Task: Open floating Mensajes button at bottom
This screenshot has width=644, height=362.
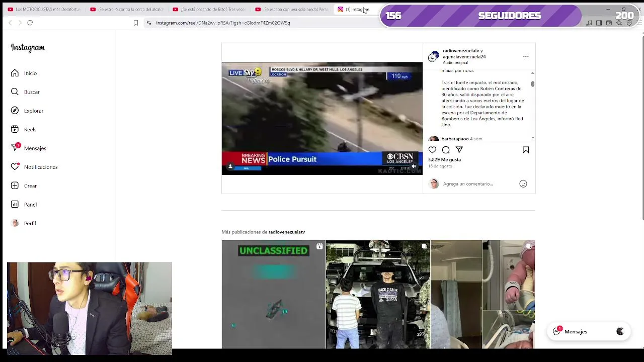Action: pyautogui.click(x=588, y=331)
